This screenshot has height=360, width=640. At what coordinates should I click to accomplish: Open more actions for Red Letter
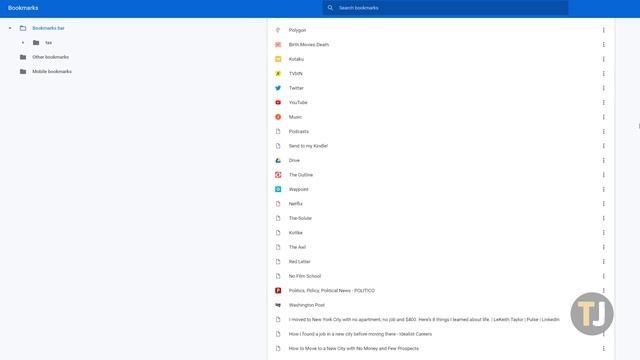pyautogui.click(x=603, y=262)
